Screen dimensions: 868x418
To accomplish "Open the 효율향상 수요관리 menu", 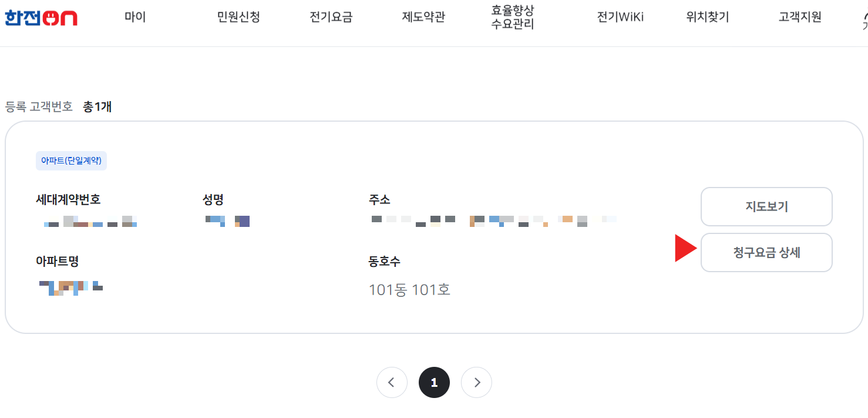I will [510, 17].
